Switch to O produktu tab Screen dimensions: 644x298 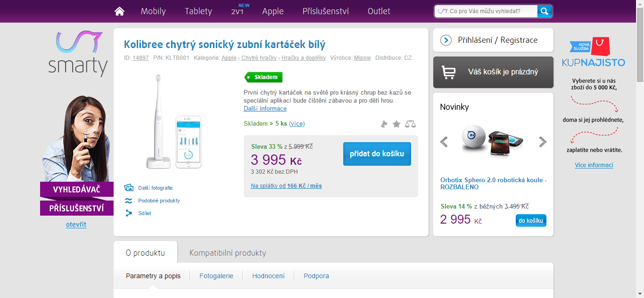[145, 253]
